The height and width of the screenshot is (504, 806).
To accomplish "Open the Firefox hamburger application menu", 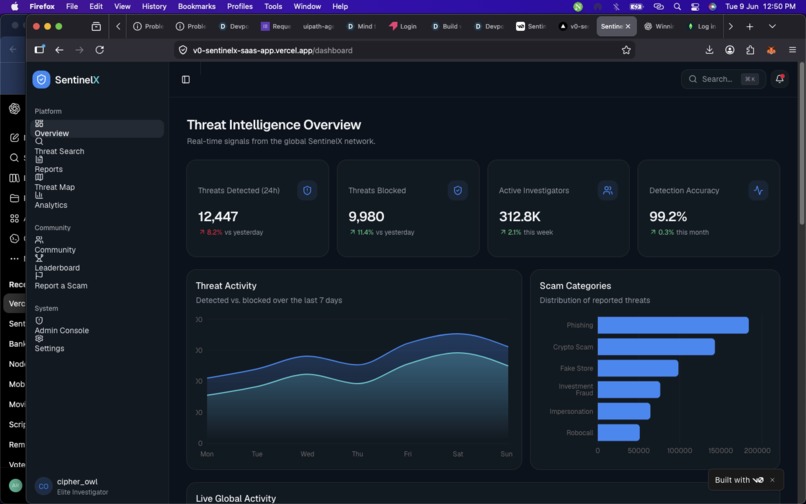I will click(792, 50).
